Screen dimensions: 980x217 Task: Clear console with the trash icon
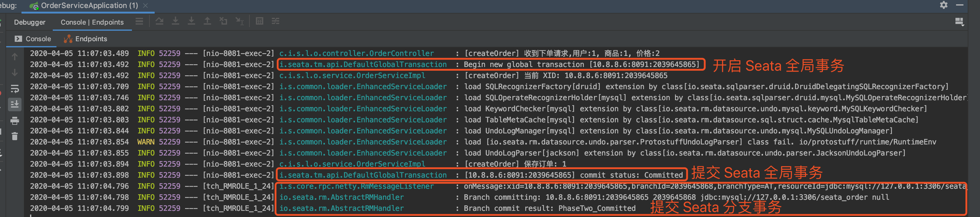tap(15, 136)
